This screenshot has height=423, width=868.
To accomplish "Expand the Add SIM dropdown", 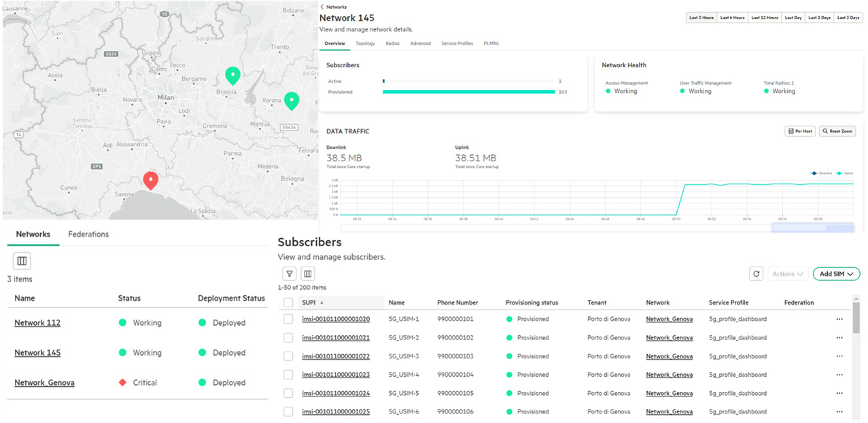I will point(836,273).
